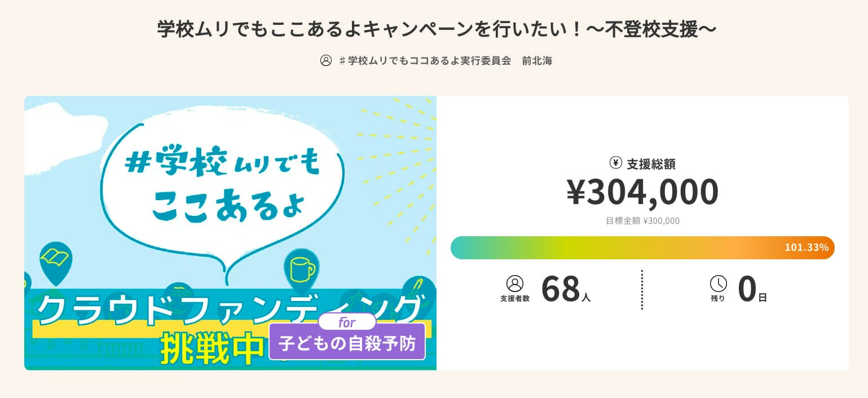This screenshot has height=398, width=868.
Task: Click the purple 子どもの自殺予防 label
Action: (x=347, y=343)
